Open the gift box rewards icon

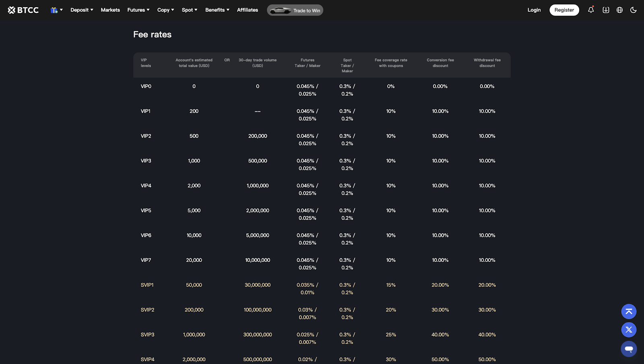(54, 10)
